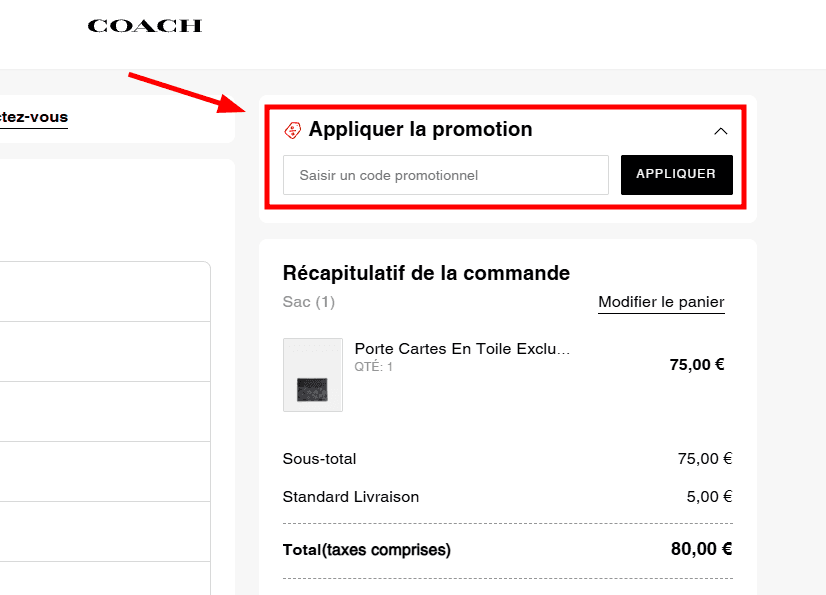Click the 75,00 € subtotal amount
The image size is (826, 595).
pyautogui.click(x=704, y=459)
